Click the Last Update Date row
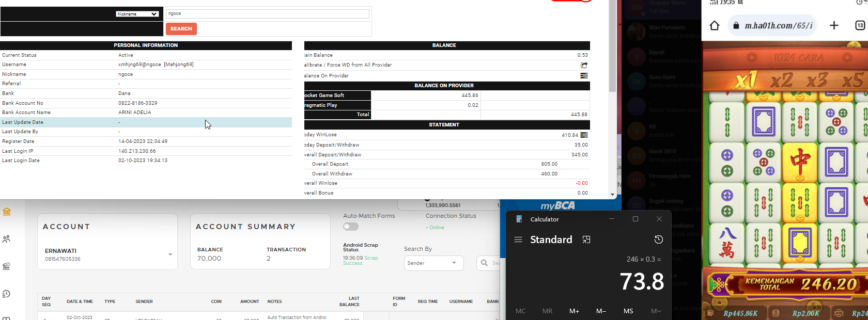Viewport: 868px width, 320px height. click(146, 122)
